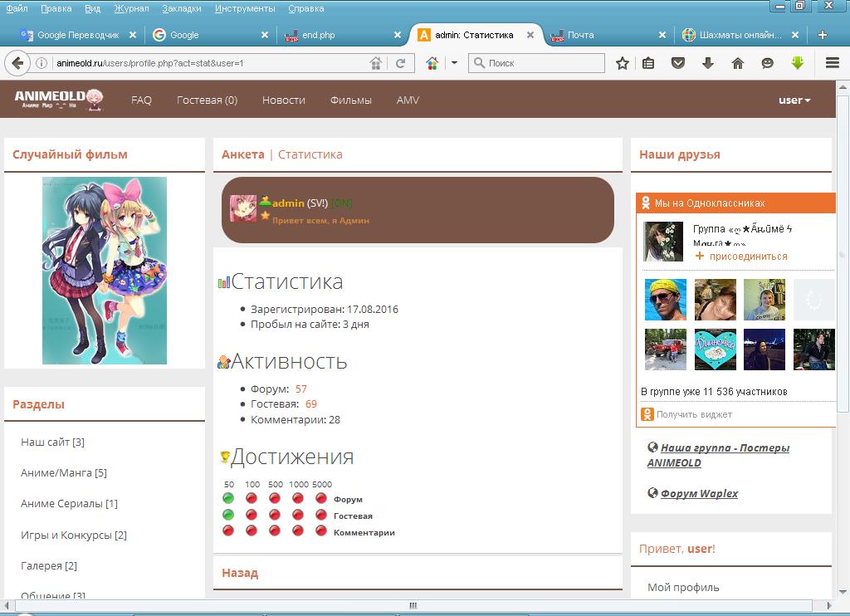
Task: Open the dropdown arrow next to colorful house icon
Action: pyautogui.click(x=454, y=63)
